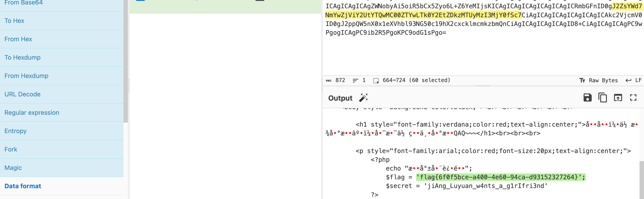Click the line count icon in status bar
Screen dimensions: 644x199
pos(355,80)
